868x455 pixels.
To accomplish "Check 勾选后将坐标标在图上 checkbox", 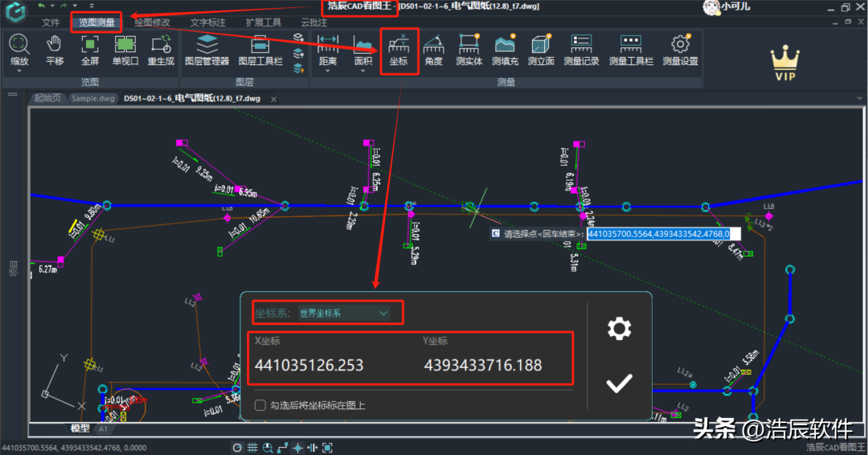I will pos(260,405).
